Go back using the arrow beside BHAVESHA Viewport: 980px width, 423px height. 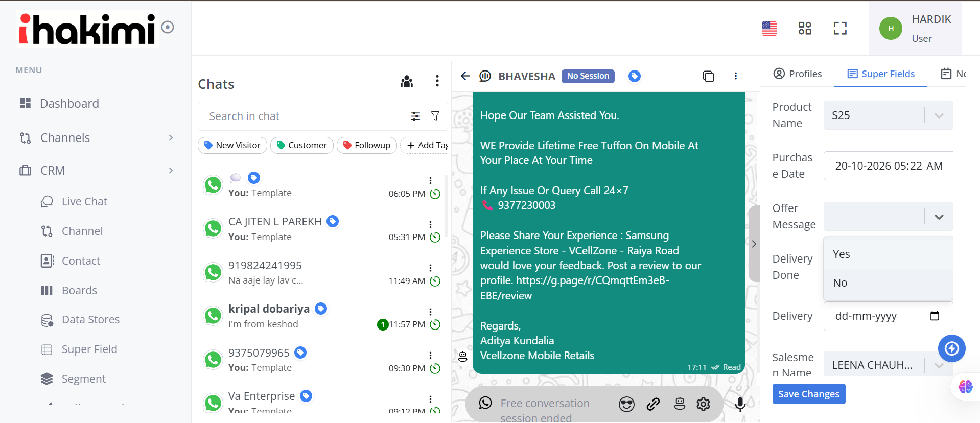point(465,76)
